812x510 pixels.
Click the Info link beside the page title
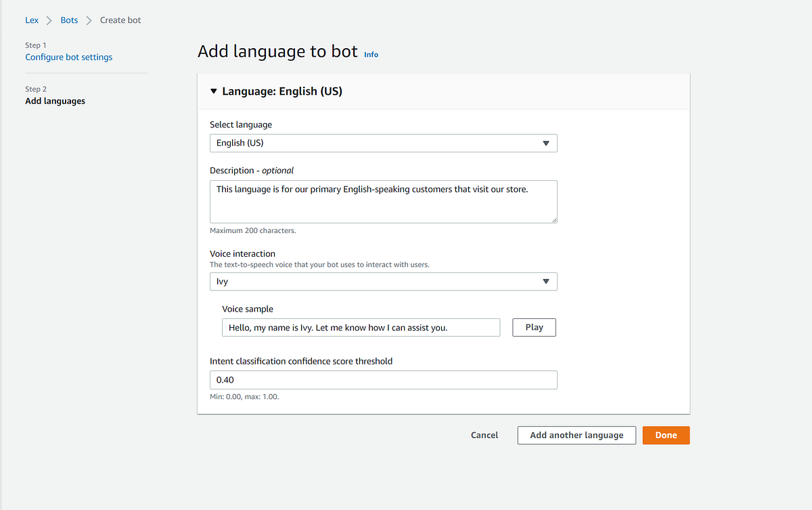coord(371,54)
